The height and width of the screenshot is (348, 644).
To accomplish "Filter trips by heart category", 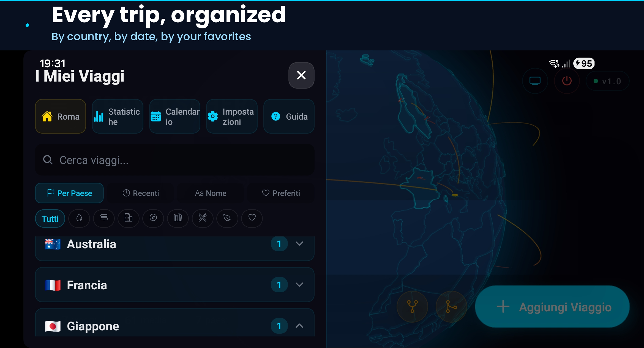I will 252,218.
